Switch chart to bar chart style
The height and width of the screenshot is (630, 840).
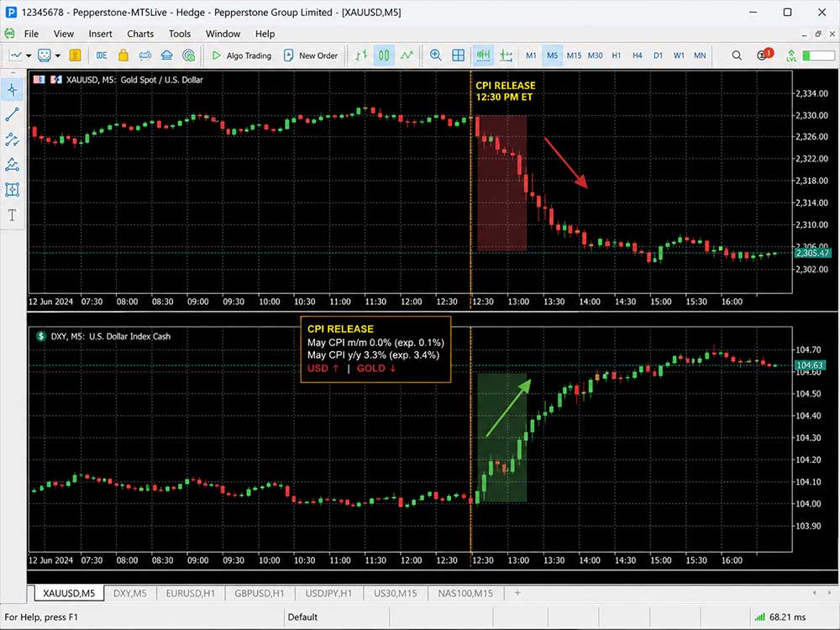point(361,55)
